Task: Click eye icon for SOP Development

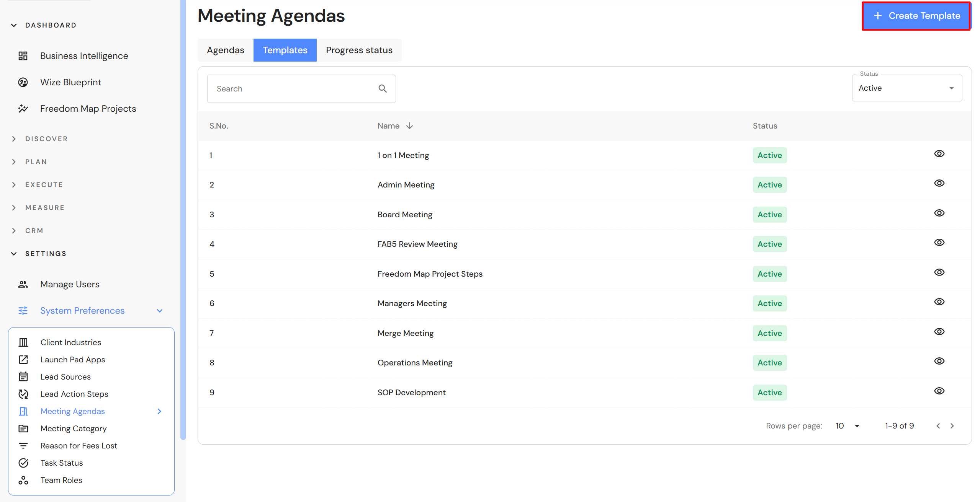Action: coord(939,391)
